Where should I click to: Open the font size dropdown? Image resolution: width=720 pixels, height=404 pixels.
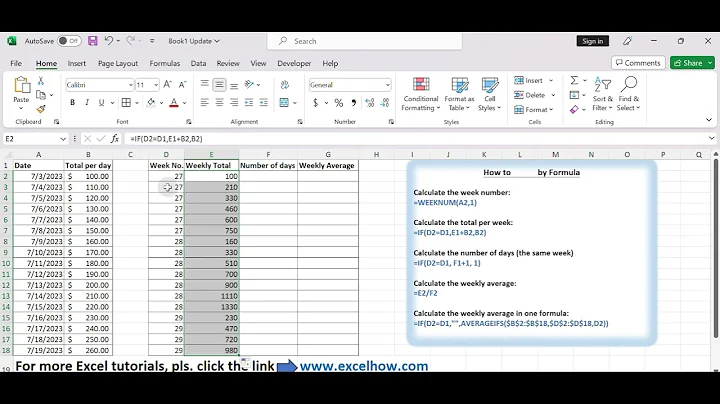tap(156, 85)
